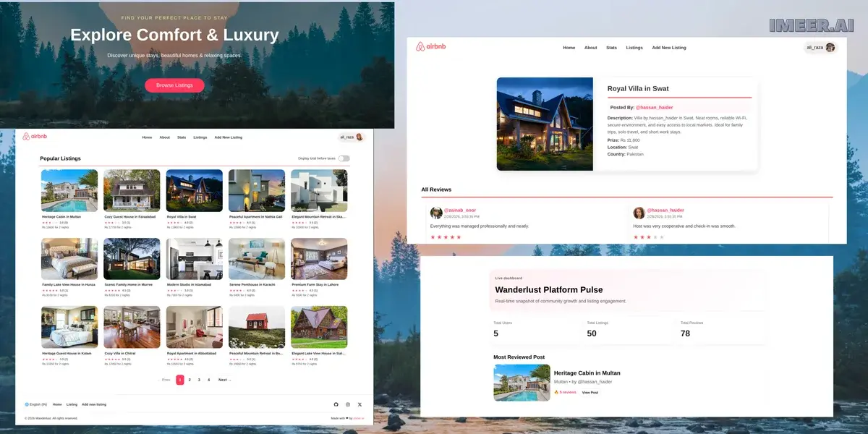This screenshot has width=868, height=434.
Task: Open the GitHub icon in the listings footer
Action: click(x=336, y=404)
